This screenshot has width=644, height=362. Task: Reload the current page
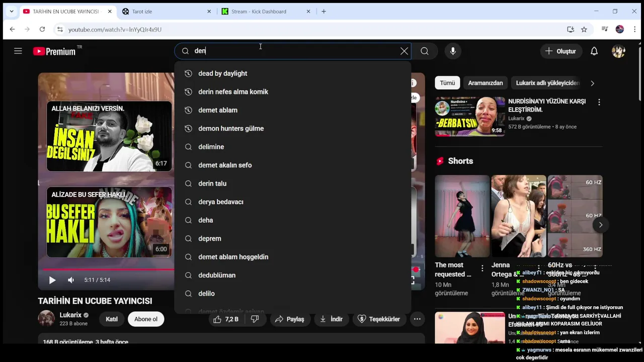coord(42,30)
